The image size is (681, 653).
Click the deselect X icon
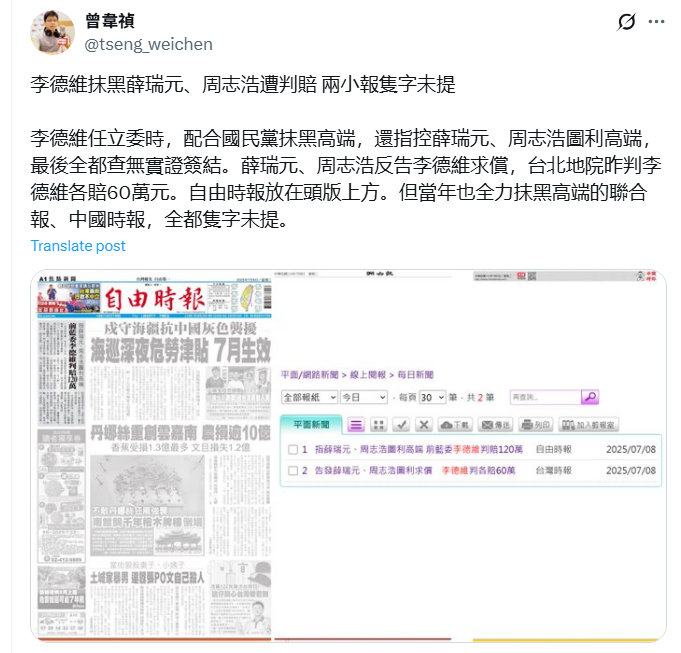(x=424, y=425)
